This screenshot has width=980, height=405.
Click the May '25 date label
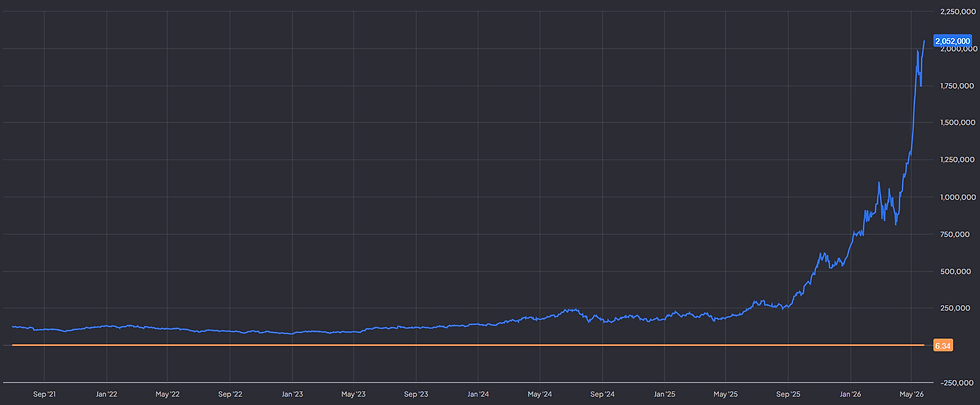(725, 394)
